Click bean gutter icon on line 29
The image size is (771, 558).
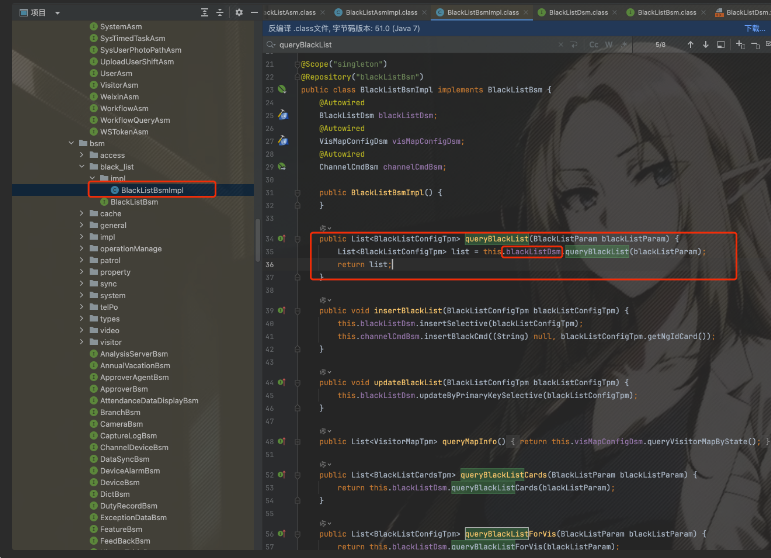[x=282, y=167]
